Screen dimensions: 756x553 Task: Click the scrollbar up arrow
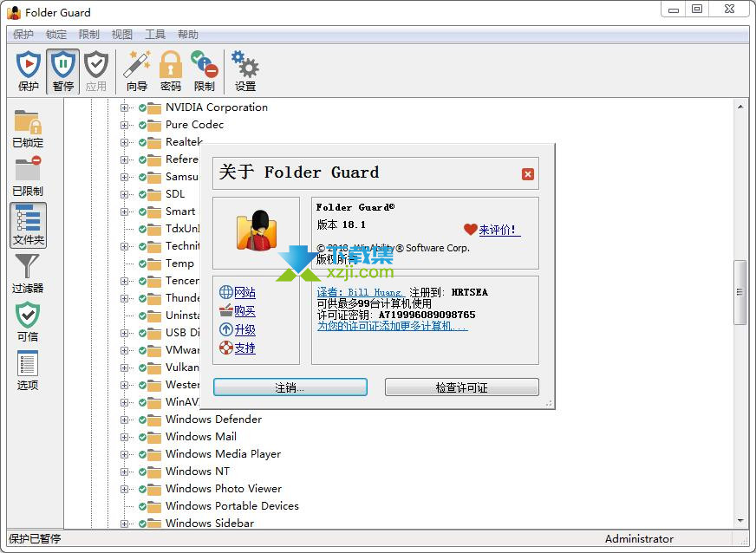click(x=740, y=107)
